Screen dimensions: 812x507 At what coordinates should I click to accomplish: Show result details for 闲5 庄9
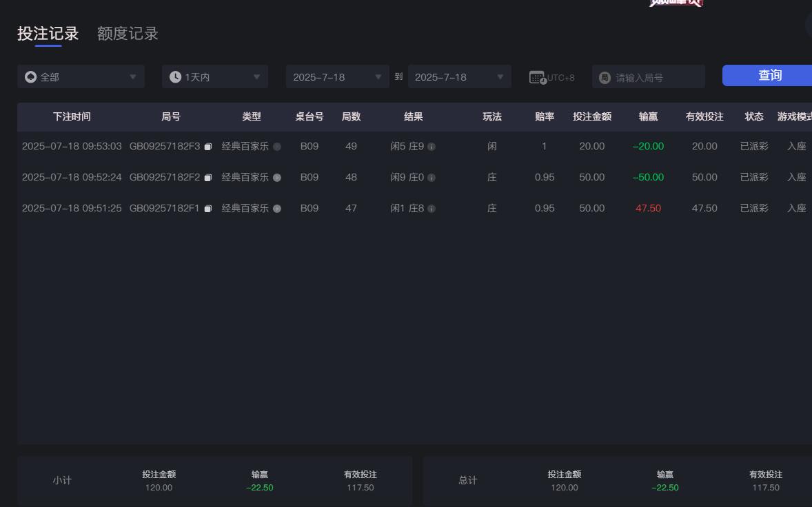coord(432,146)
